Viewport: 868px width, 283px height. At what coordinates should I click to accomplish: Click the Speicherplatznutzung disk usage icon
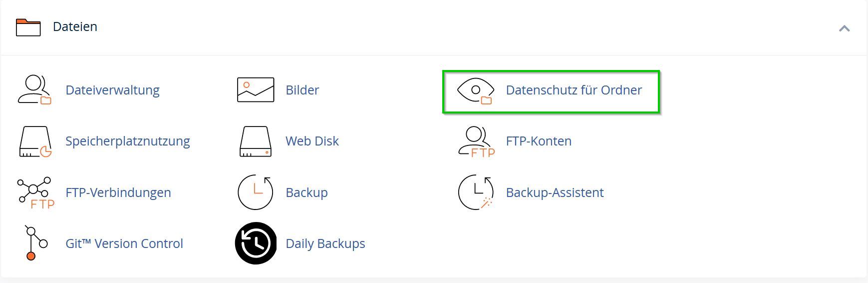point(35,141)
